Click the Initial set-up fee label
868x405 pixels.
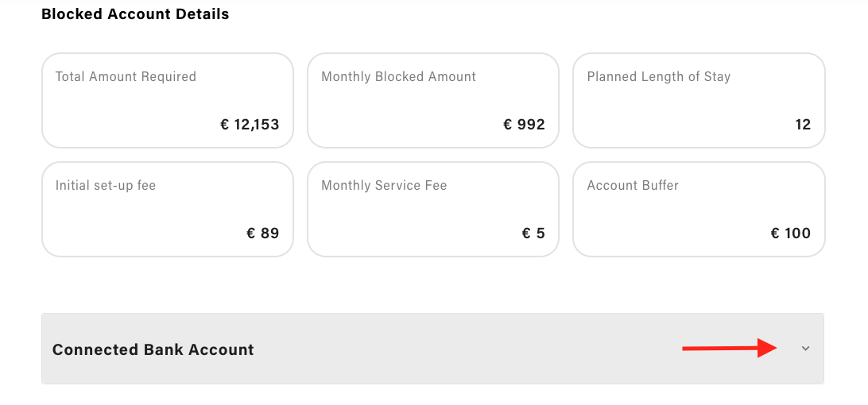coord(106,186)
